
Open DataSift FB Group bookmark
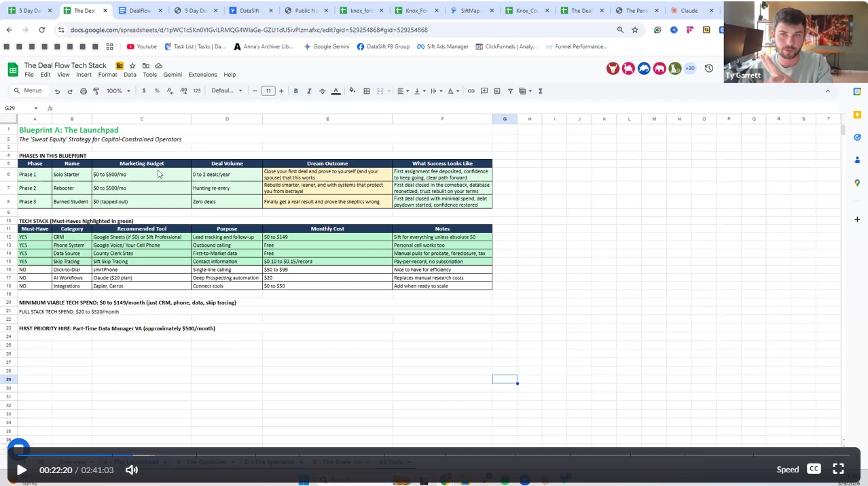tap(383, 47)
